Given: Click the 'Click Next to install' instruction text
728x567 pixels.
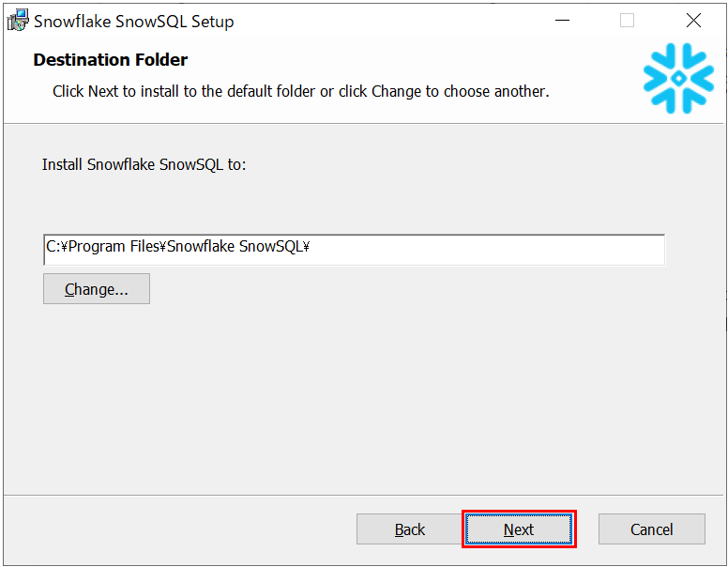Looking at the screenshot, I should pyautogui.click(x=300, y=91).
